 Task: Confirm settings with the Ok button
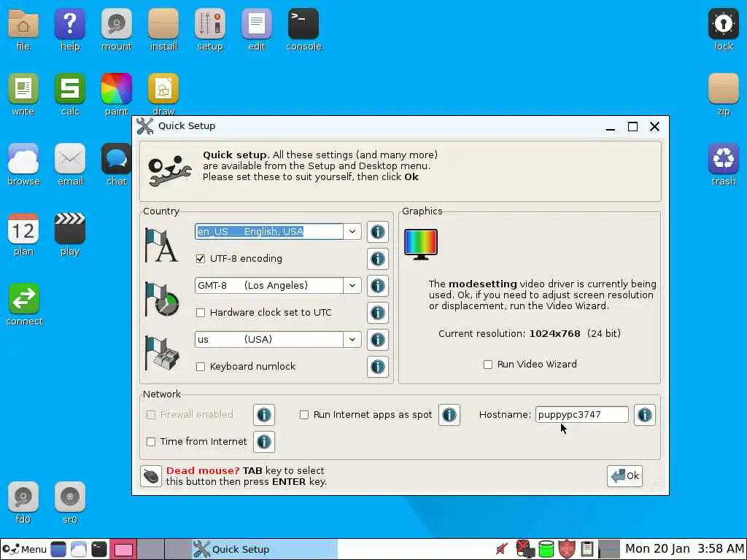pos(624,475)
